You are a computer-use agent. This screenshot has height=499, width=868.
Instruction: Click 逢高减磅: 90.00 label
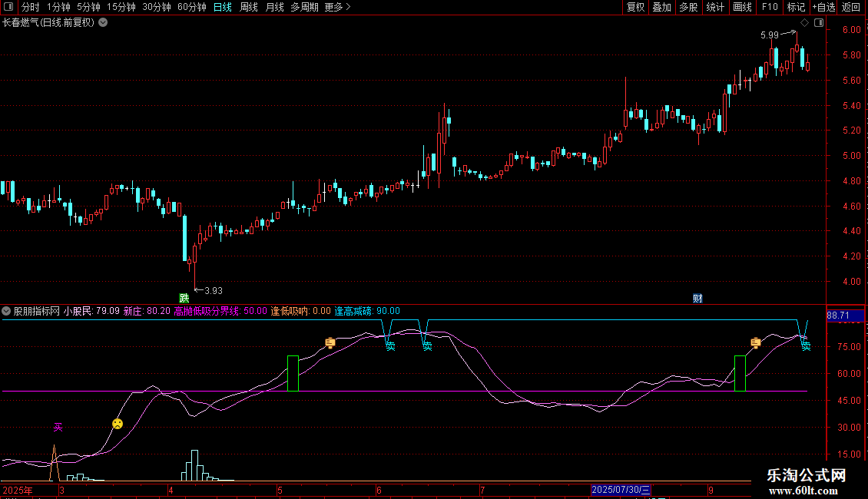[367, 312]
